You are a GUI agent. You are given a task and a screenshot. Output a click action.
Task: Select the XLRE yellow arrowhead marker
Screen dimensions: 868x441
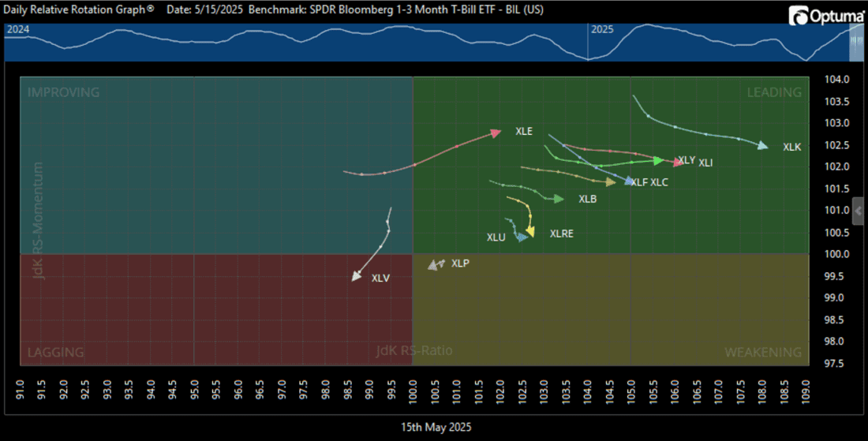click(x=530, y=232)
